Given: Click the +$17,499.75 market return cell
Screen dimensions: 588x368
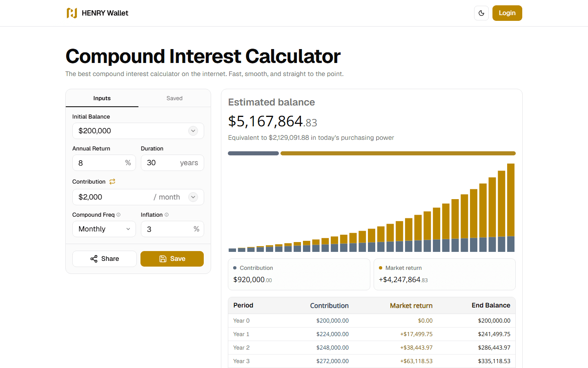Looking at the screenshot, I should click(x=416, y=334).
